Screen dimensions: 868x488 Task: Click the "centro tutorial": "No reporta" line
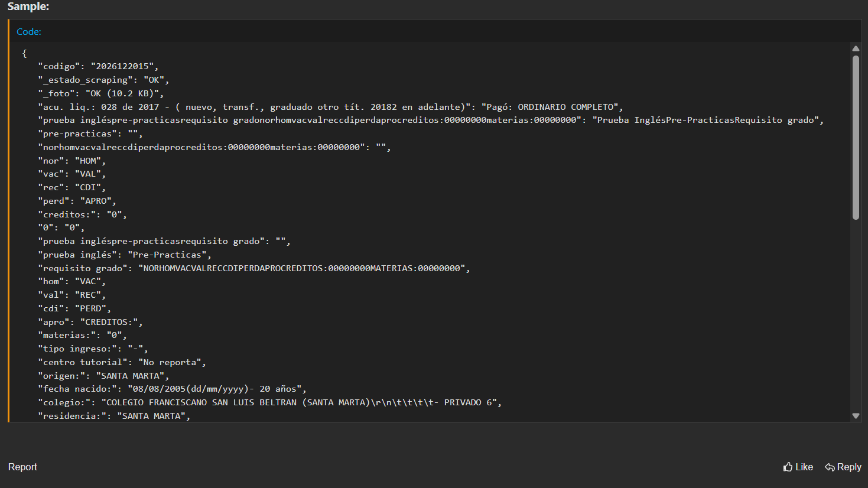point(122,362)
